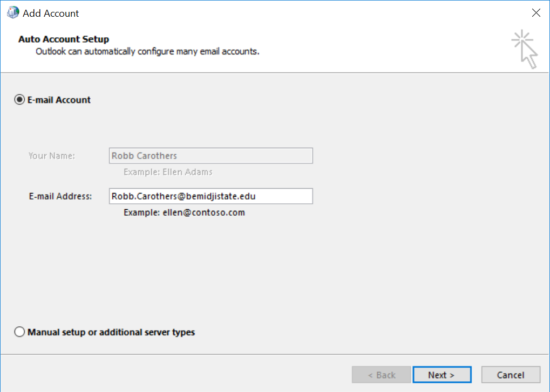Click the 'E-mail Address:' label
Viewport: 550px width, 392px height.
coord(60,196)
